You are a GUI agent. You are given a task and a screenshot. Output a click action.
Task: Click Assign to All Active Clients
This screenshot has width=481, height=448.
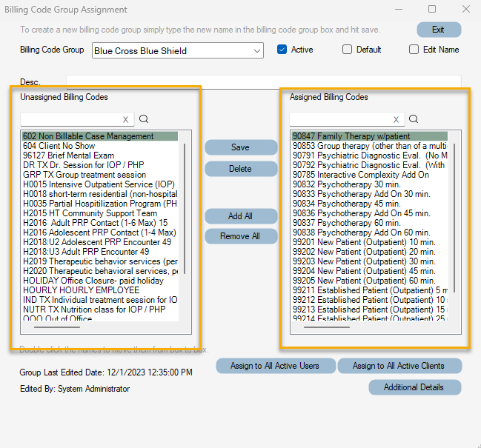pos(399,366)
